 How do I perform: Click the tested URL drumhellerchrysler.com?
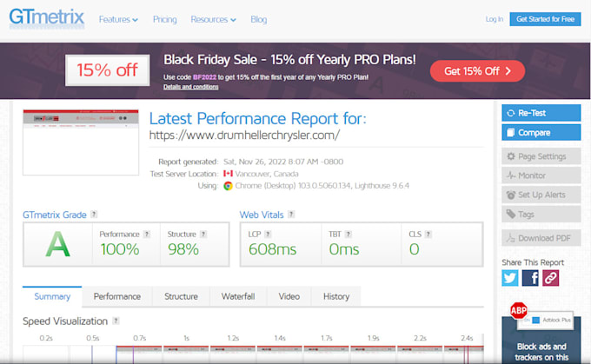(x=244, y=135)
